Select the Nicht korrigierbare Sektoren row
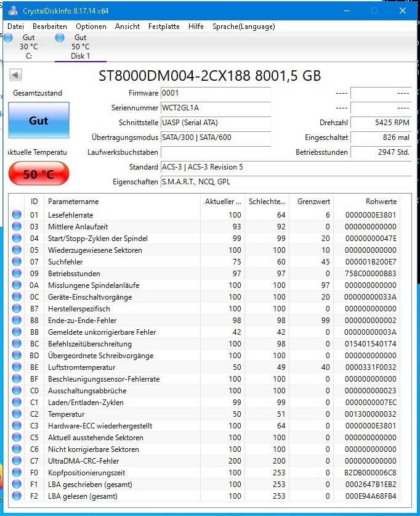 click(x=204, y=449)
